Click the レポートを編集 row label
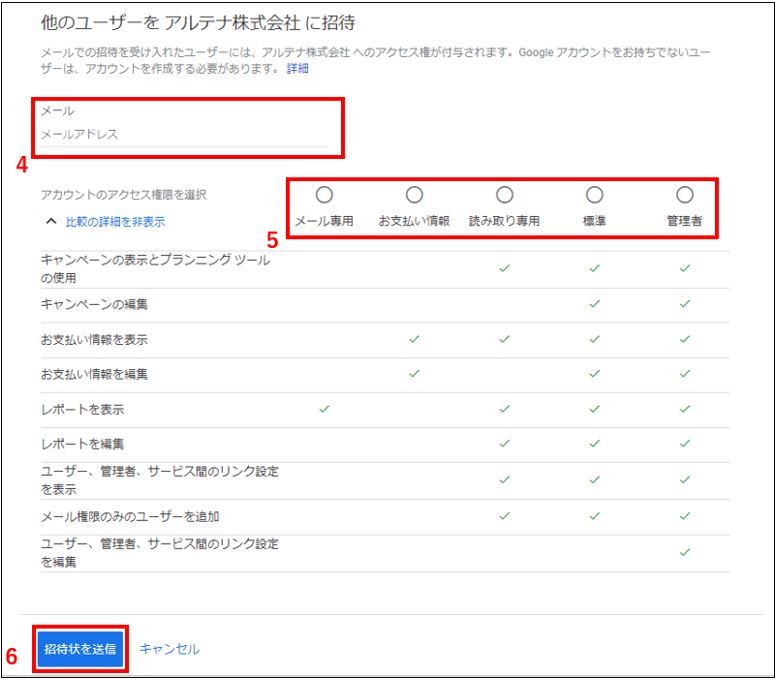The height and width of the screenshot is (680, 777). pos(82,444)
